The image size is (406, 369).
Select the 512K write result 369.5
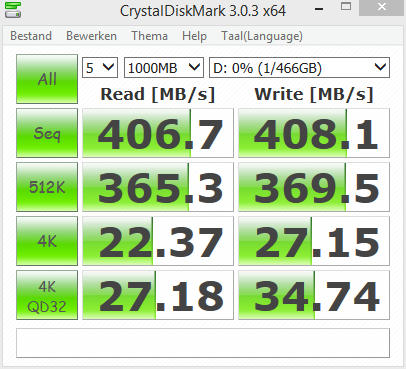(x=314, y=187)
